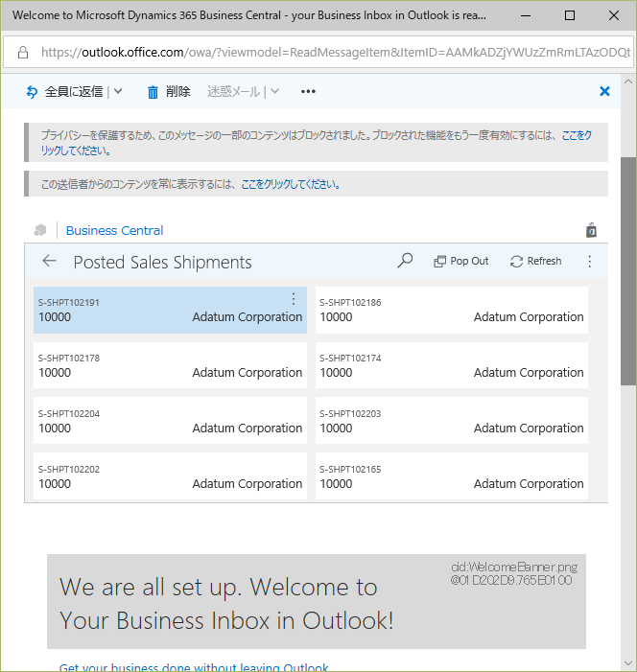The height and width of the screenshot is (672, 637).
Task: Expand the reply-all dropdown arrow
Action: (117, 92)
